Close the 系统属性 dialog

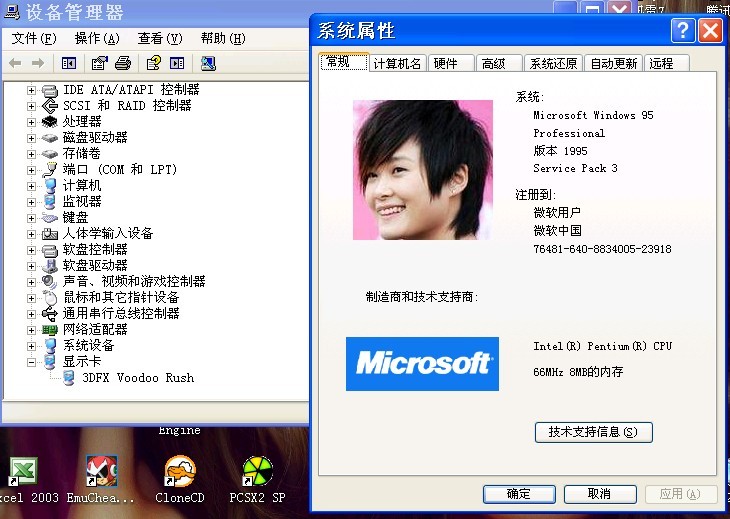710,31
